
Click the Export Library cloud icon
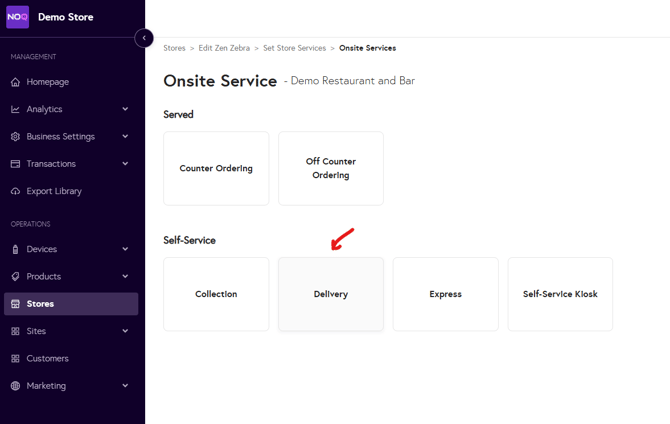[15, 191]
